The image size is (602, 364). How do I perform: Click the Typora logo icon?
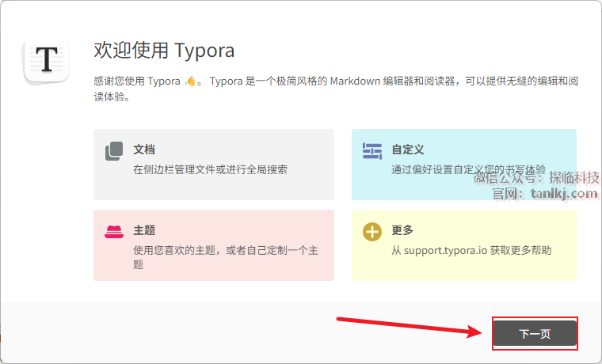point(48,59)
